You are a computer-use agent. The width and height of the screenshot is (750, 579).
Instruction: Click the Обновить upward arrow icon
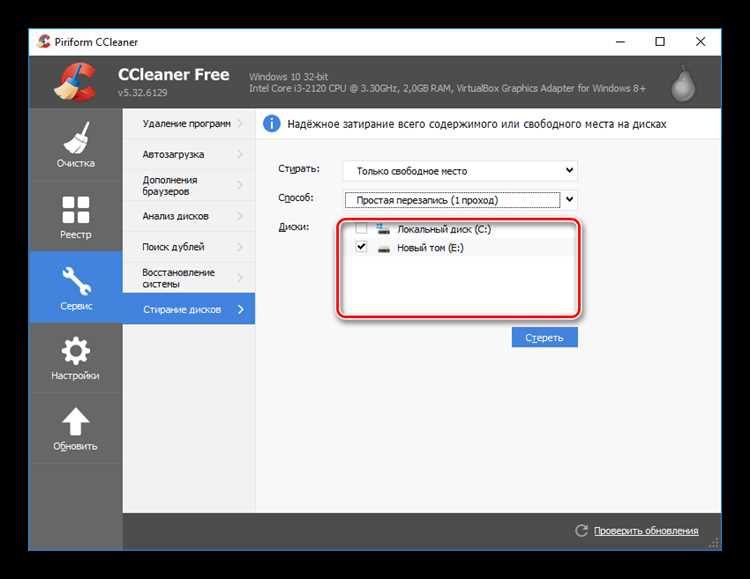pyautogui.click(x=75, y=420)
